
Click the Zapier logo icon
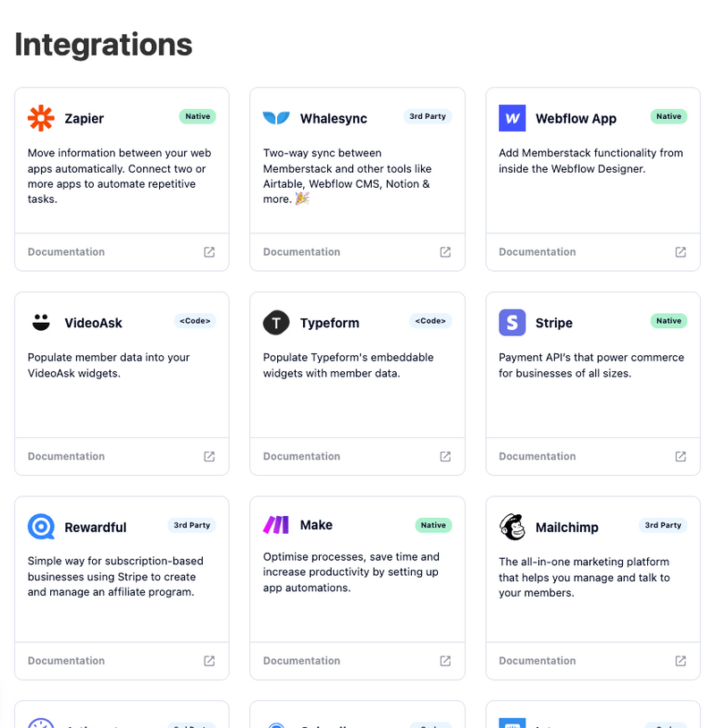point(41,117)
